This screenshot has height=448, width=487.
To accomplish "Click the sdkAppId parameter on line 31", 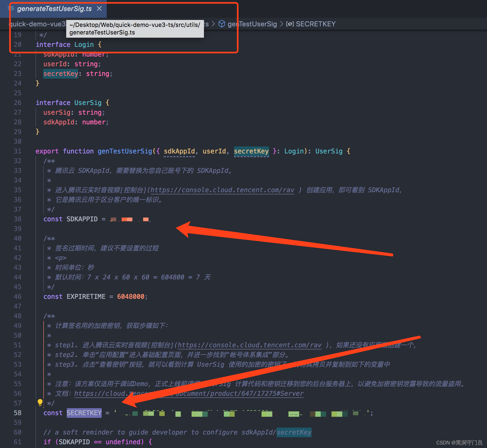I will [179, 151].
